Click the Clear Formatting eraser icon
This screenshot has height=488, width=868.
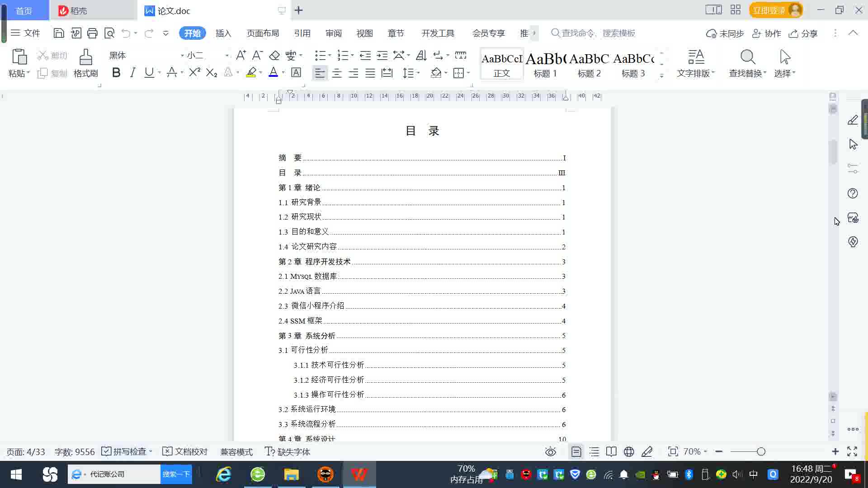(x=274, y=55)
